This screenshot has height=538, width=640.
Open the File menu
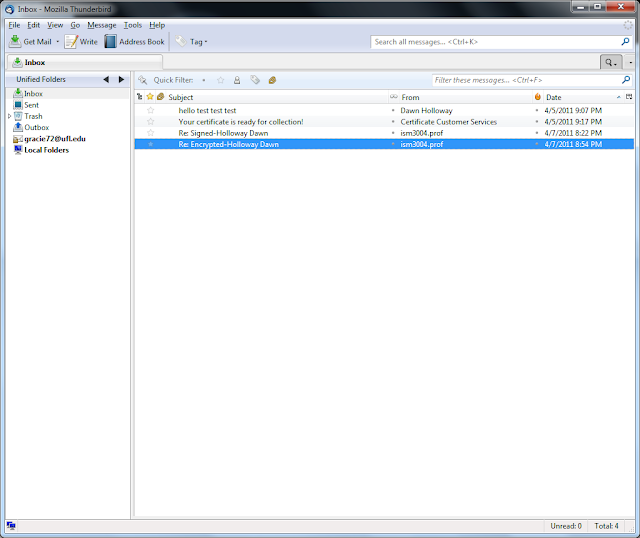14,25
